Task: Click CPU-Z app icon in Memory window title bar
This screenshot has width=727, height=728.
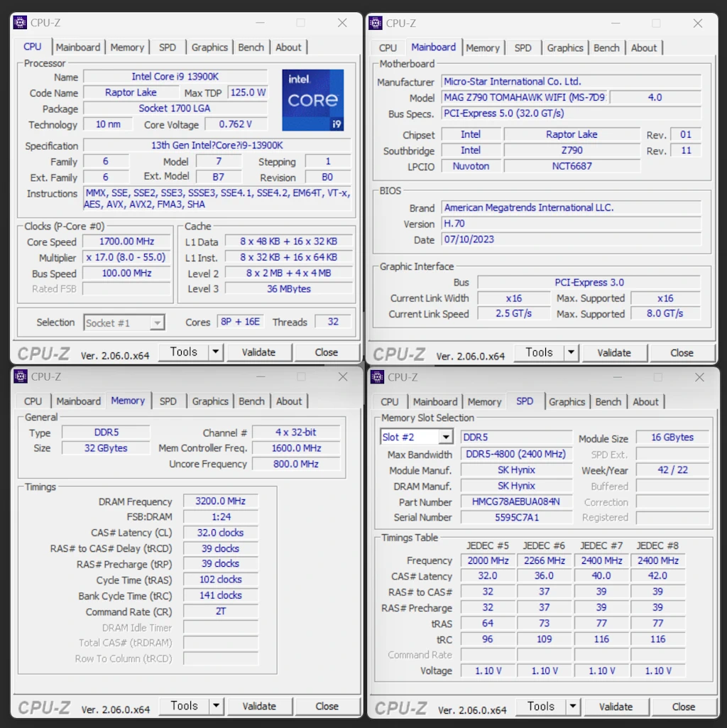Action: (21, 376)
